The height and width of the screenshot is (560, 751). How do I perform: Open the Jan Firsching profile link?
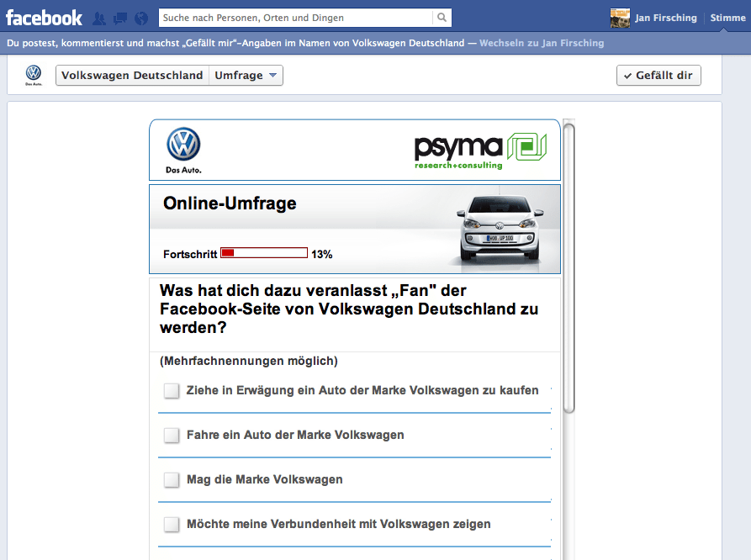tap(666, 18)
